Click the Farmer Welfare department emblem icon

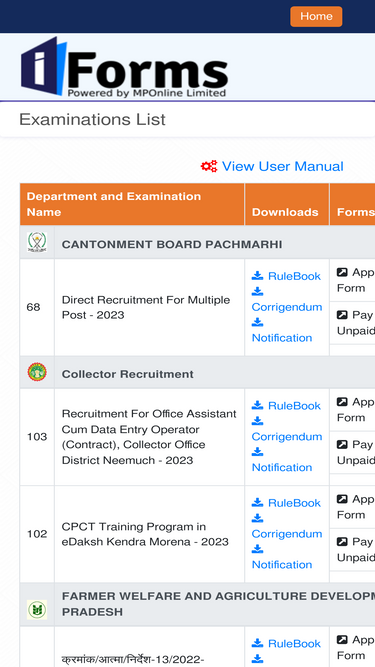tap(37, 609)
